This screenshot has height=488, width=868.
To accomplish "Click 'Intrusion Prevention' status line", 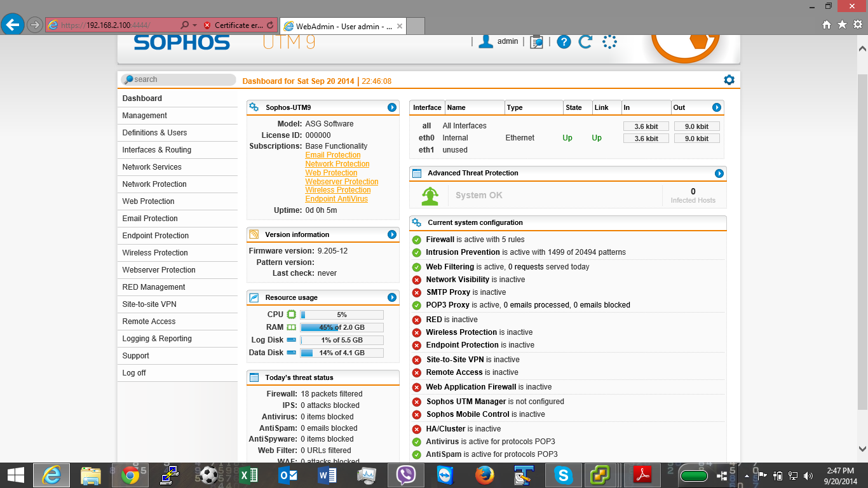I will 526,252.
